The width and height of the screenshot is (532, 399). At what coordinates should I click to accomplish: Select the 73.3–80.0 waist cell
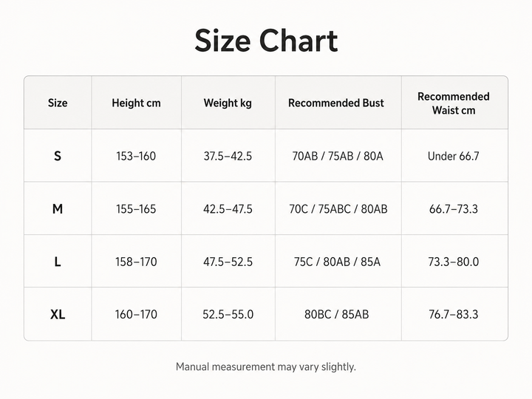454,262
